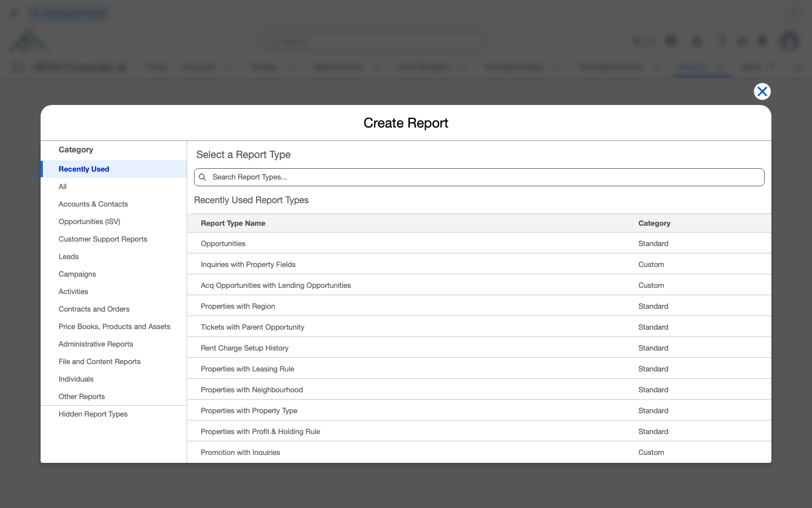Choose Tickets with Parent Opportunity report type
Screen dimensions: 812x508
(479, 327)
